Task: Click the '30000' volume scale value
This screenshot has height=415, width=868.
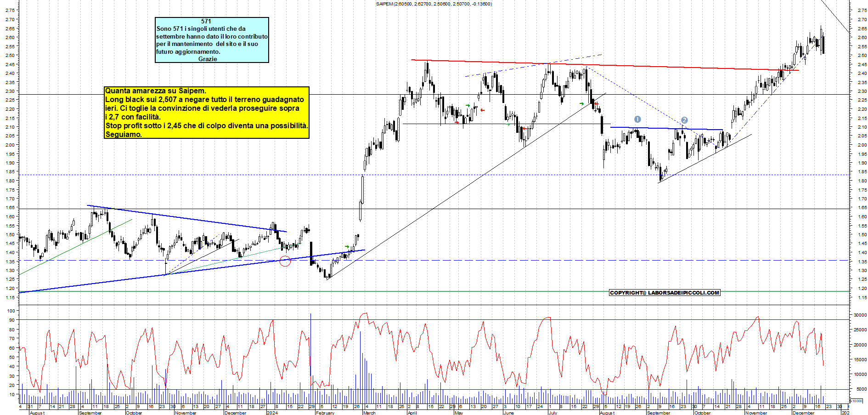Action: 860,315
